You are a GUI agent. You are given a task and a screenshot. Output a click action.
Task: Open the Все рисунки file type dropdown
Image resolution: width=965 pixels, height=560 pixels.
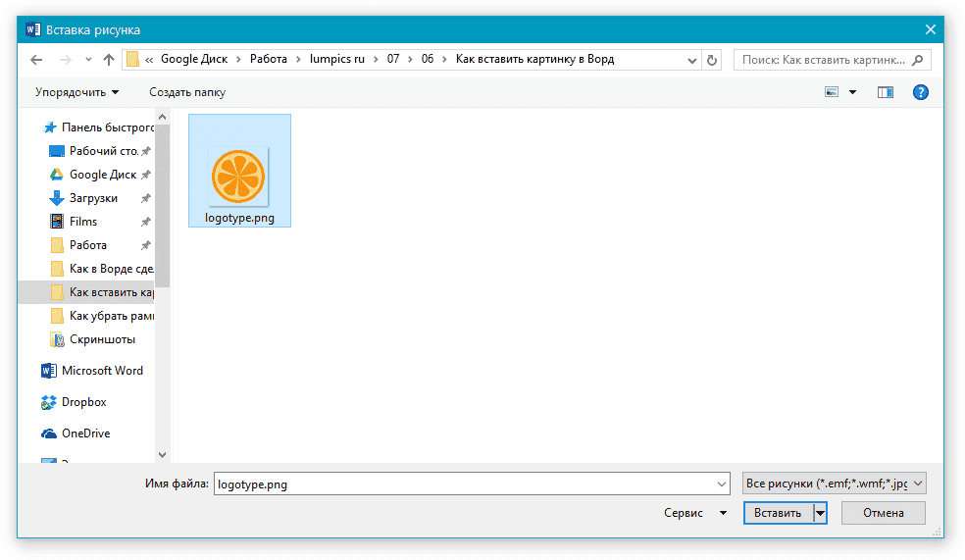835,484
